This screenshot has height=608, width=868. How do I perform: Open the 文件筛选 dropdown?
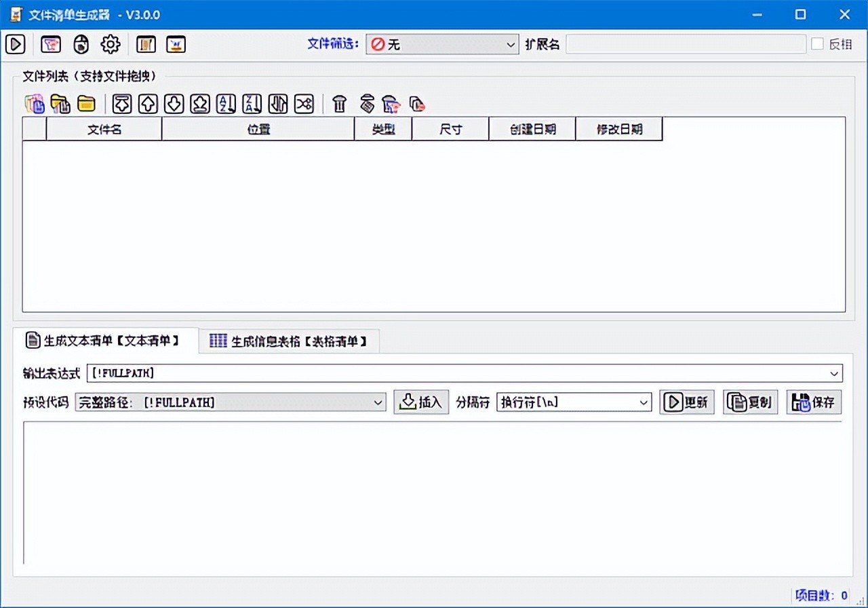(x=443, y=45)
